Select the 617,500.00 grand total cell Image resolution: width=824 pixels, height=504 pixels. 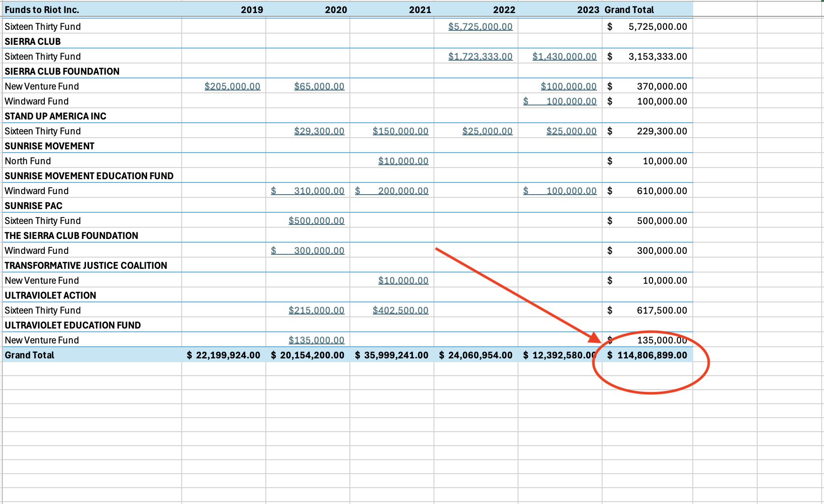coord(647,310)
